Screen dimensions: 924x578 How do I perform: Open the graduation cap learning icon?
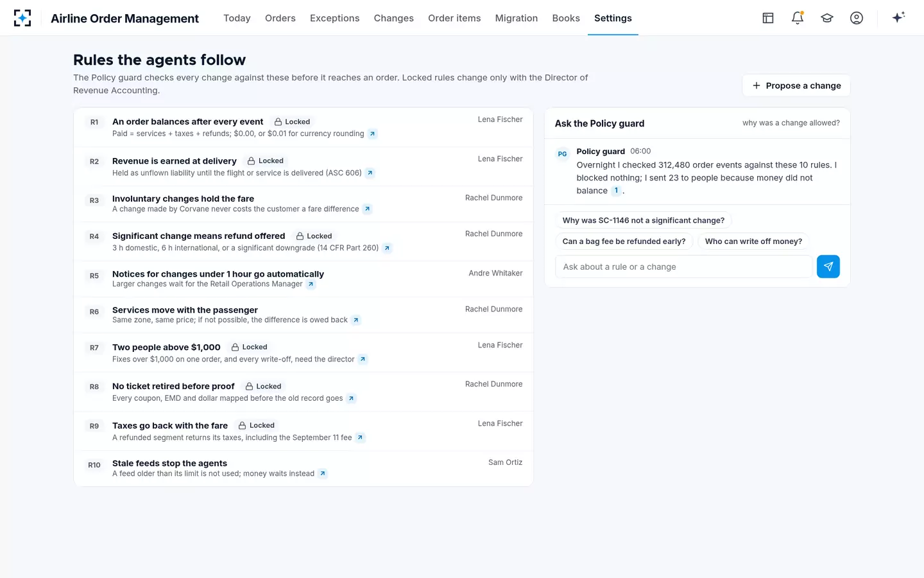(827, 18)
